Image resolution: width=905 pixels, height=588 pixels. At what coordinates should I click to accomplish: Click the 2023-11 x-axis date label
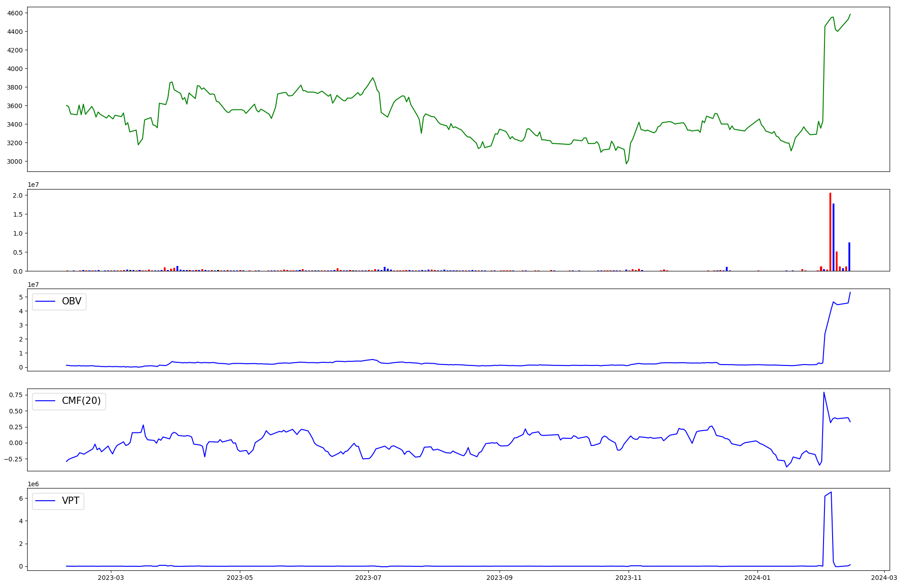tap(629, 578)
